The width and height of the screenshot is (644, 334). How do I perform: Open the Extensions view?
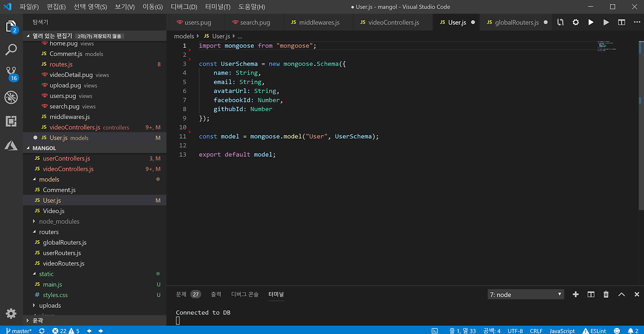[x=11, y=121]
